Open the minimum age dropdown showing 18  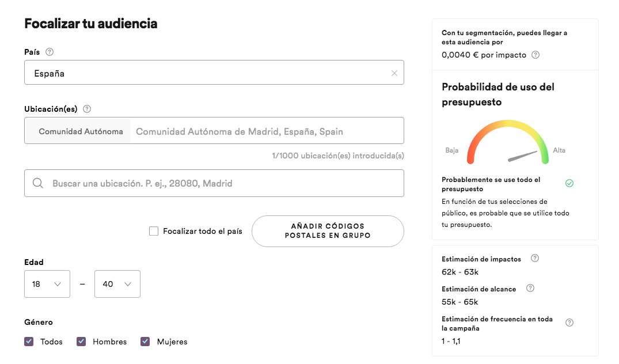click(x=47, y=284)
